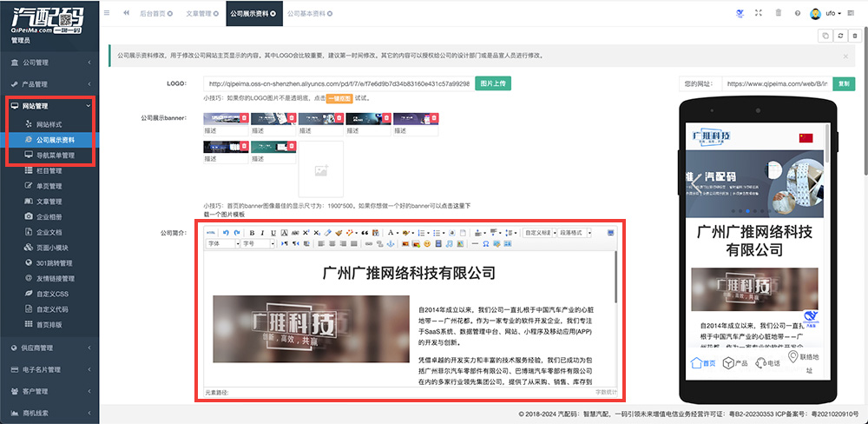Insert music icon in editor
Viewport: 868px width, 424px height.
[x=450, y=244]
